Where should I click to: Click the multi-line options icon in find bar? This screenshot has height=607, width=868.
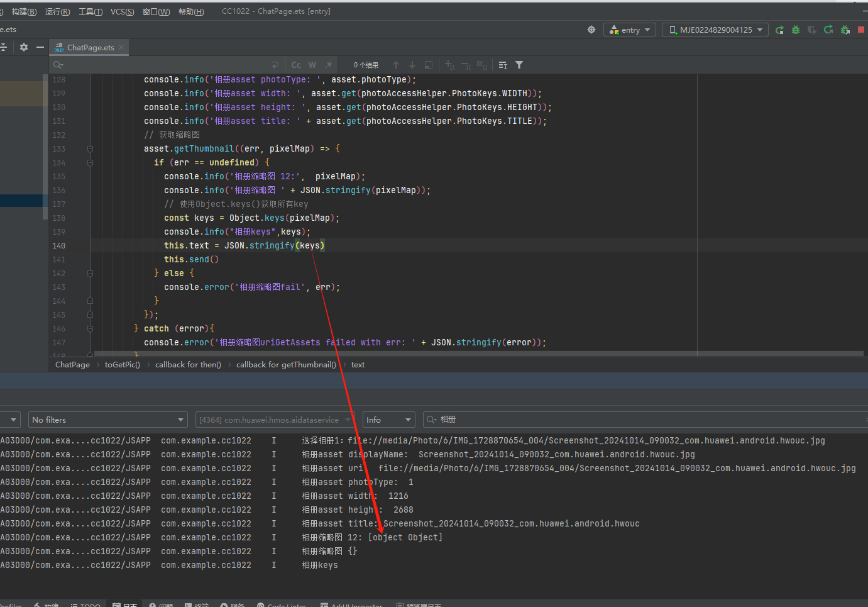coord(503,65)
